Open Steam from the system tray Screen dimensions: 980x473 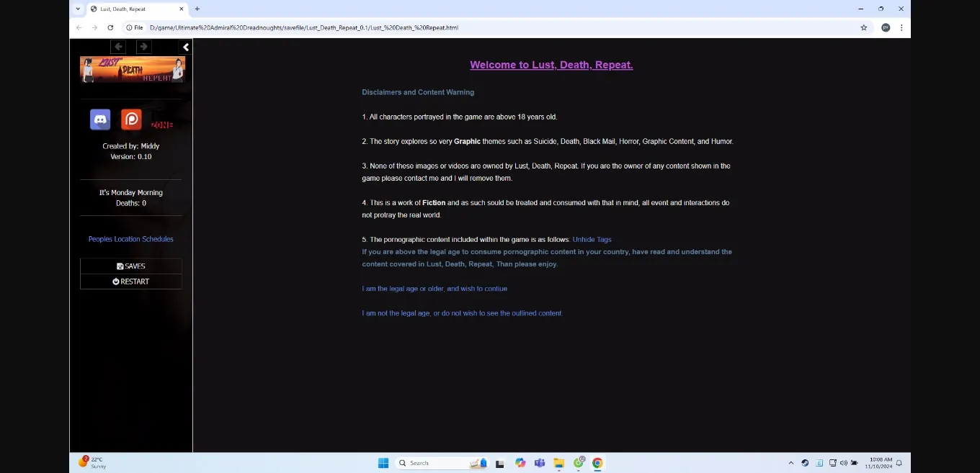(805, 463)
